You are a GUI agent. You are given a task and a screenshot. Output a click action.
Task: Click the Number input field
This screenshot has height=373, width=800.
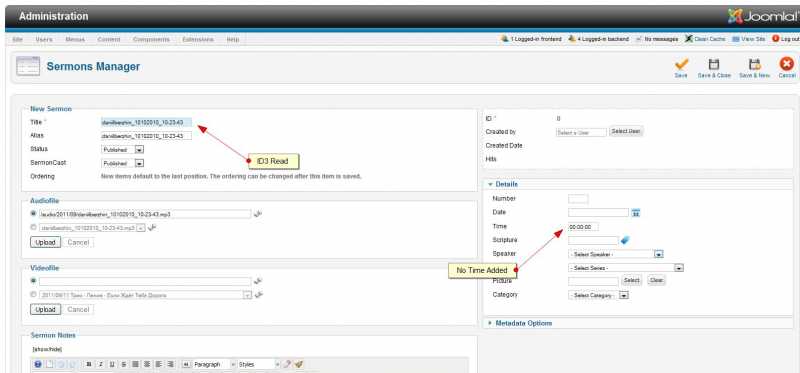[x=578, y=199]
